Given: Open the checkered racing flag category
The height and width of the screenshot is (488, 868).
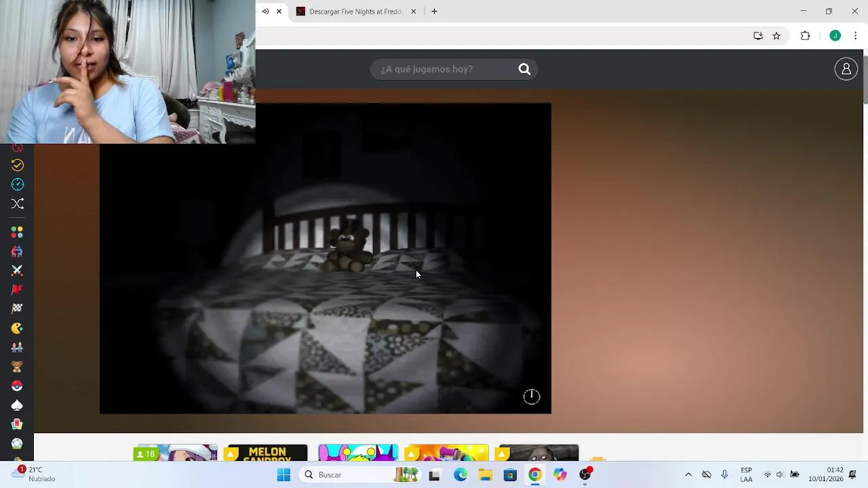Looking at the screenshot, I should [x=18, y=308].
